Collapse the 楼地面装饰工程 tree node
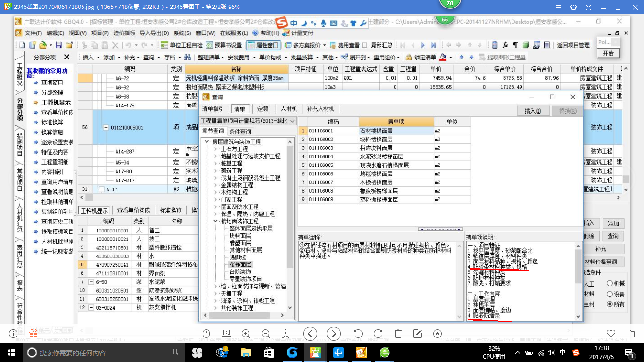This screenshot has height=362, width=644. tap(215, 221)
